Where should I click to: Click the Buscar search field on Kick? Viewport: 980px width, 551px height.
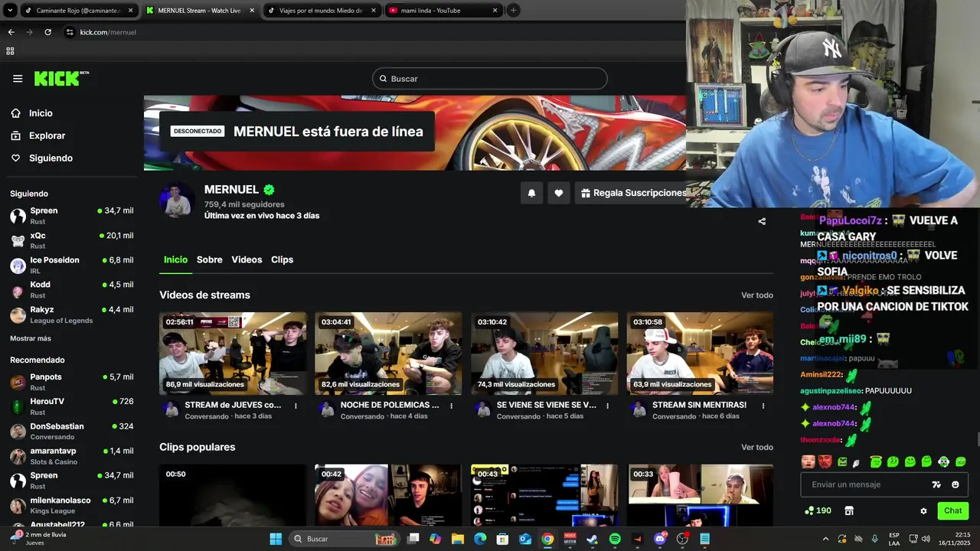(x=490, y=79)
